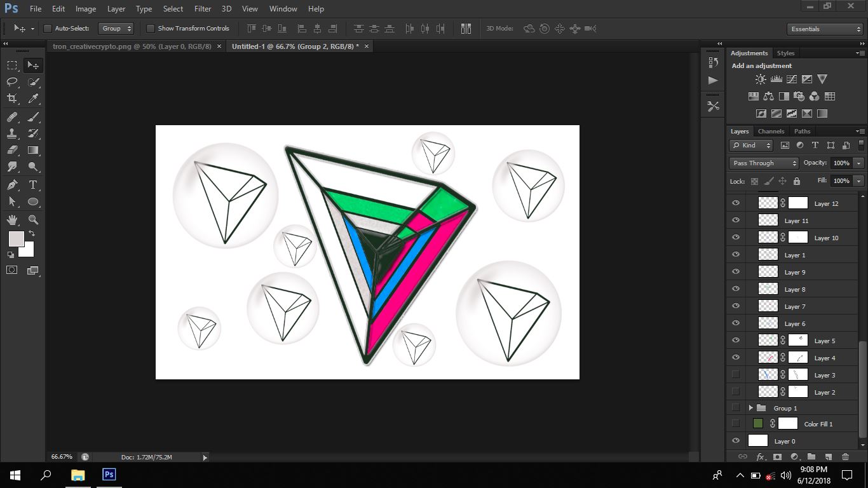The width and height of the screenshot is (868, 488).
Task: Open the Select menu
Action: [173, 9]
